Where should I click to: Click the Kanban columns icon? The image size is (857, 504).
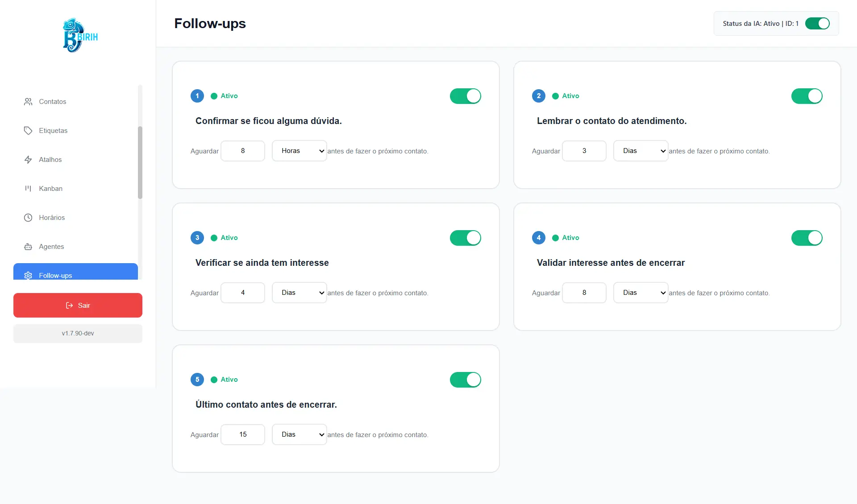[x=28, y=189]
